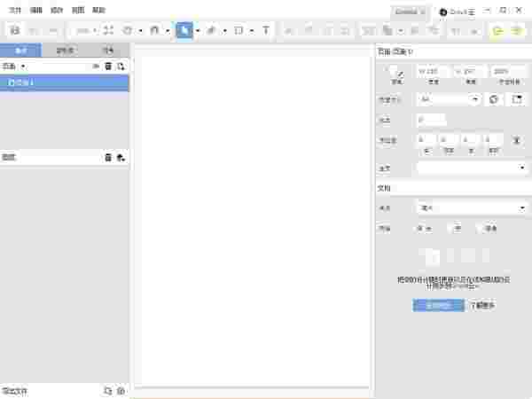This screenshot has width=532, height=399.
Task: Click the trash icon in the 图层 header
Action: [x=108, y=158]
